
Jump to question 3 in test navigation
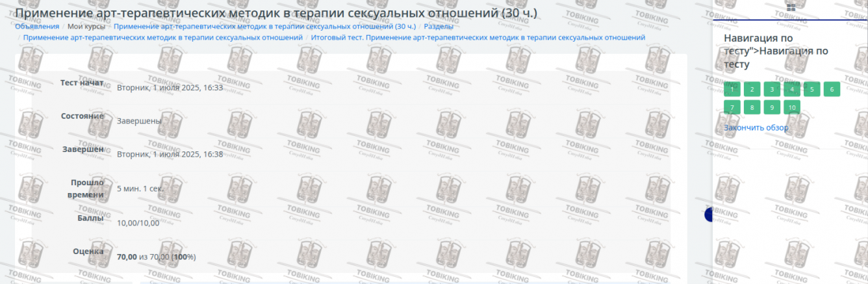click(x=772, y=90)
